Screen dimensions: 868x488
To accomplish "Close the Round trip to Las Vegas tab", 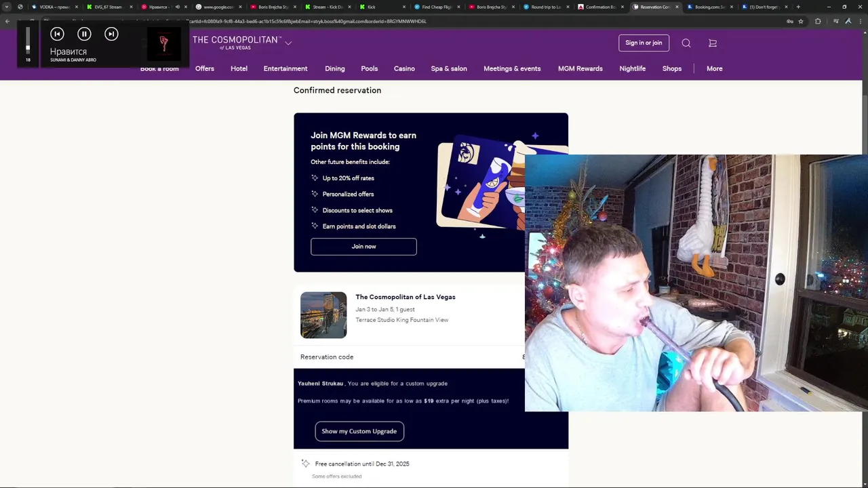I will (568, 7).
